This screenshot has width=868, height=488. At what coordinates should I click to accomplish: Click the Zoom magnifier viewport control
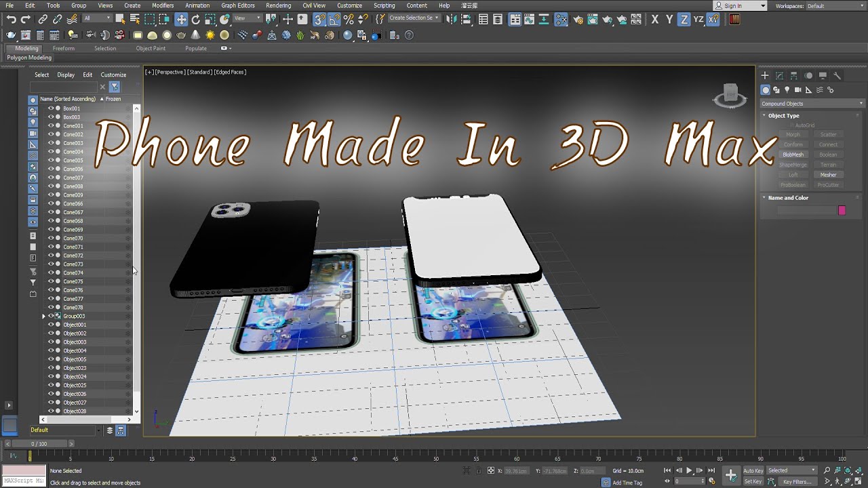[x=827, y=470]
